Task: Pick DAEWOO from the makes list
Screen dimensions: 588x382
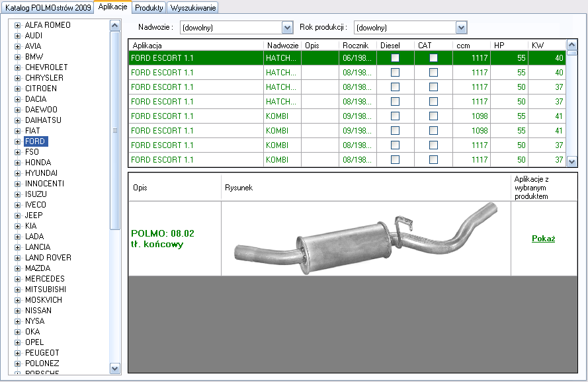Action: 41,110
